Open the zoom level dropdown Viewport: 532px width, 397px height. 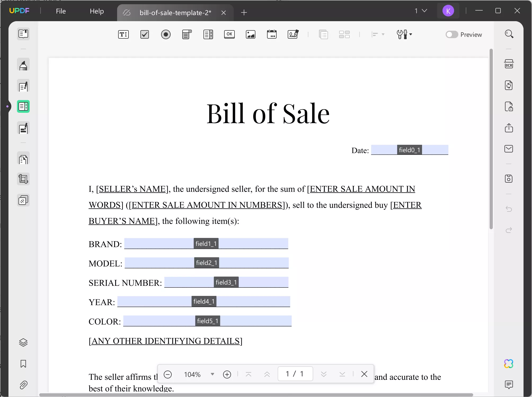point(212,374)
